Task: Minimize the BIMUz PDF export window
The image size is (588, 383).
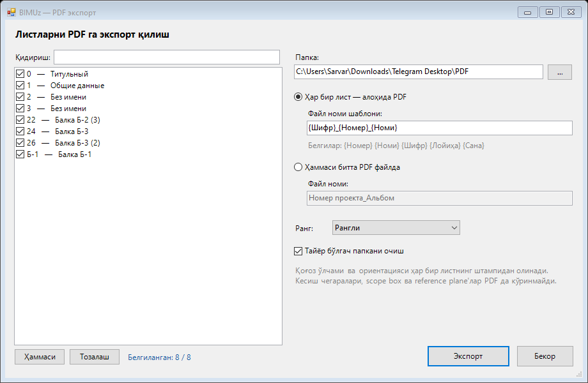Action: click(x=528, y=12)
